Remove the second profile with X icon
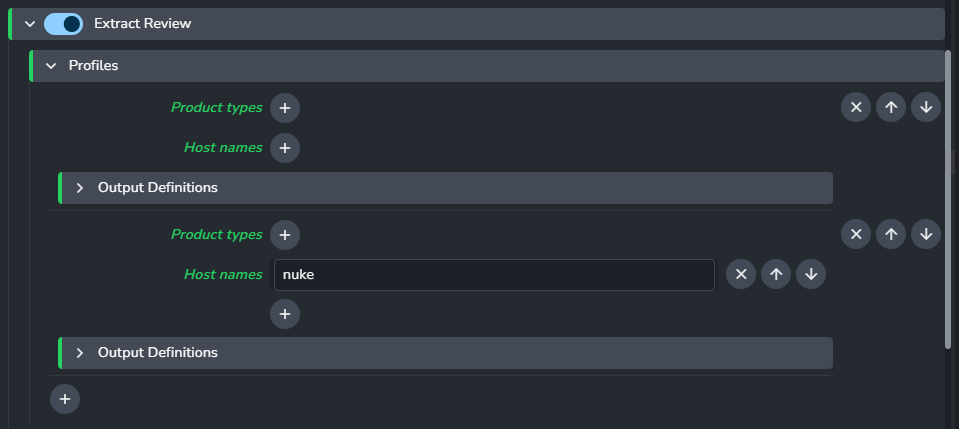 pos(856,234)
